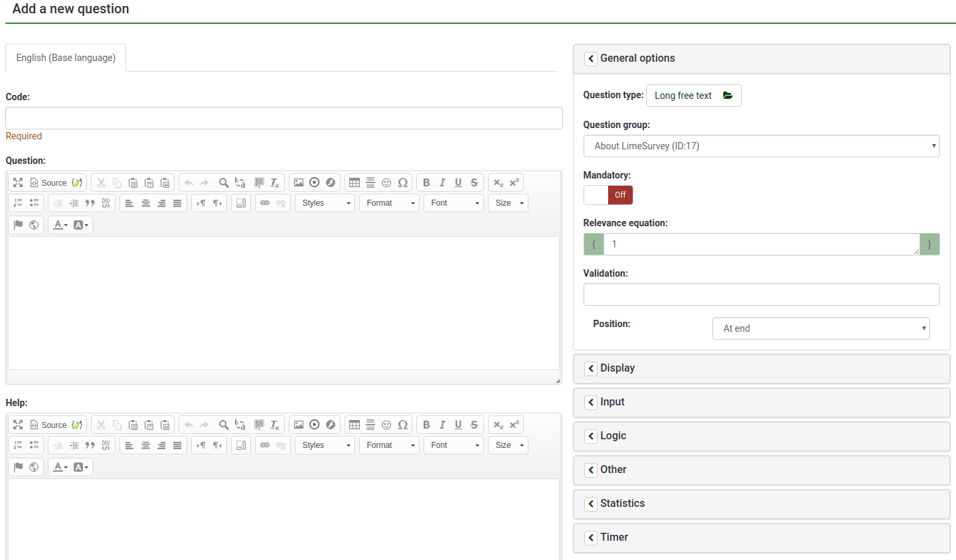
Task: Insert a table in the Question editor
Action: pos(355,182)
